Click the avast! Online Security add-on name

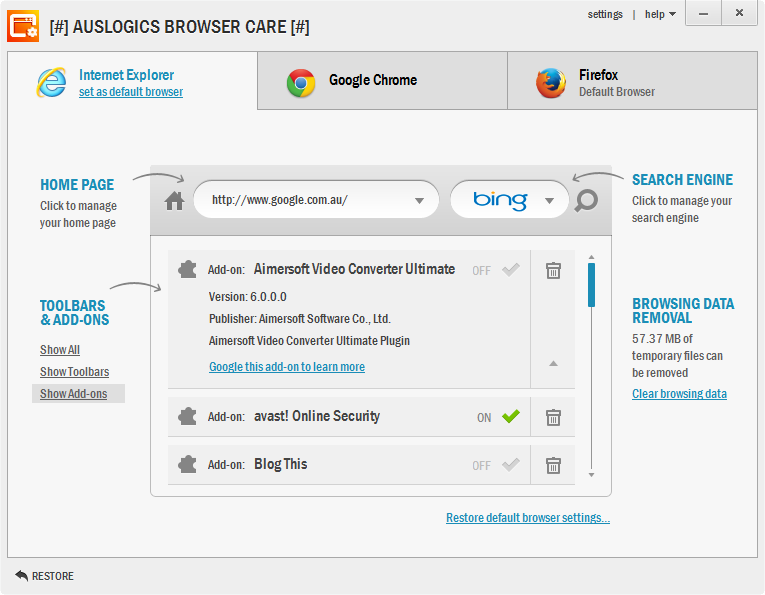coord(317,416)
